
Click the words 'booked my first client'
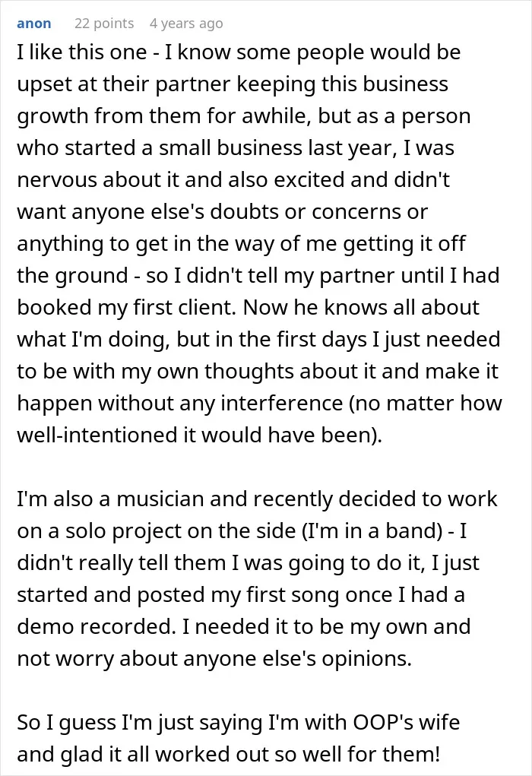127,307
